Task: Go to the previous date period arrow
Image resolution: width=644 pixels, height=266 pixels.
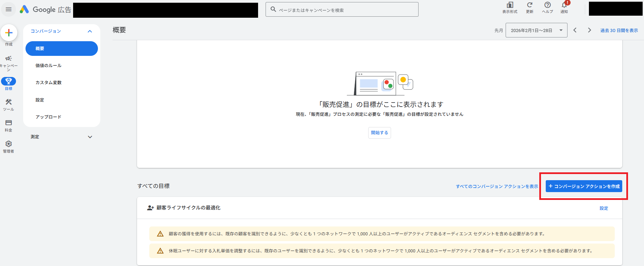Action: 575,30
